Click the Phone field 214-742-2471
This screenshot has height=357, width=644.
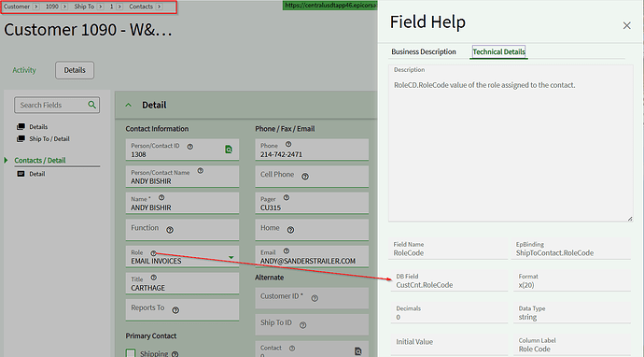(x=312, y=150)
